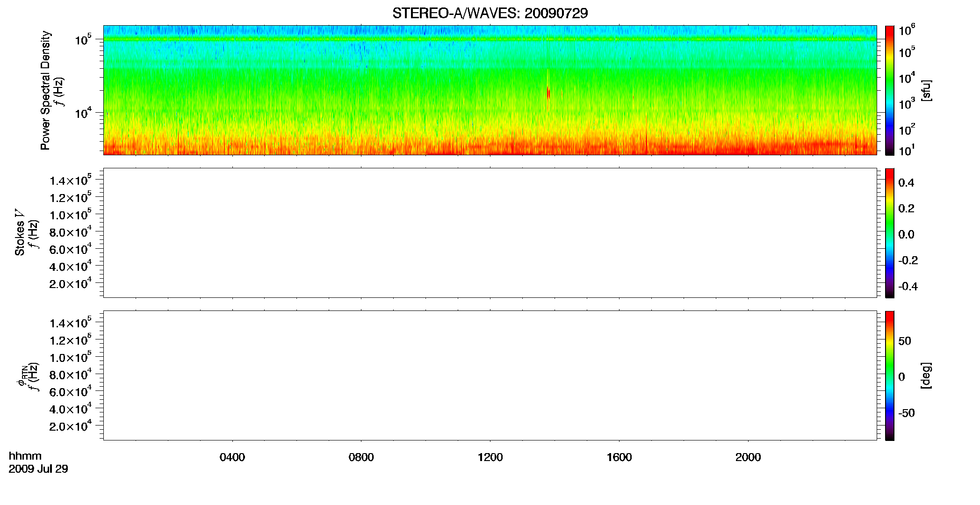Click the 8.0×10^4 tick in Stokes V panel
Viewport: 980px width, 505px height.
coord(71,231)
